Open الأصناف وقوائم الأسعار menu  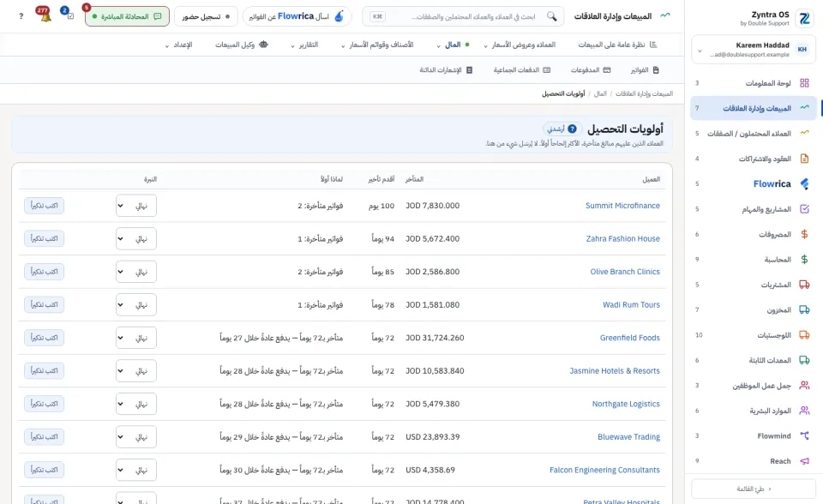(x=377, y=45)
